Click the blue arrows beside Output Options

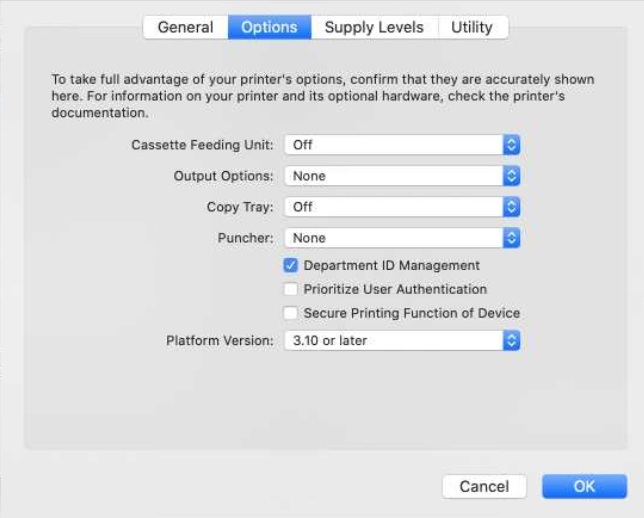coord(511,176)
